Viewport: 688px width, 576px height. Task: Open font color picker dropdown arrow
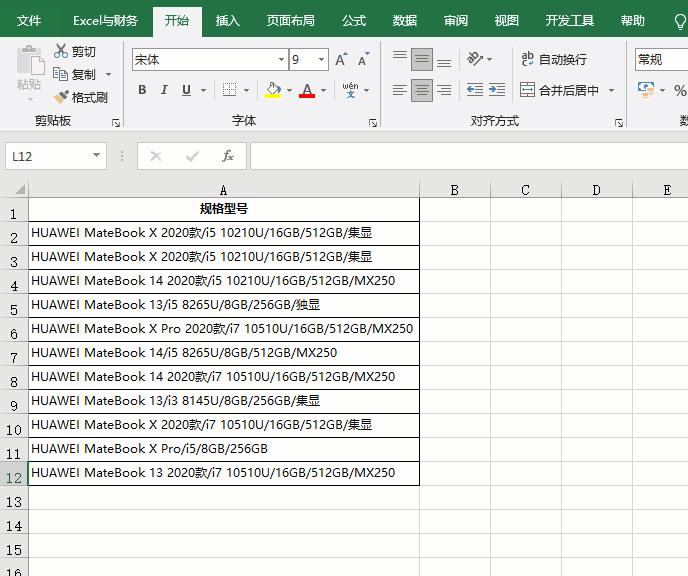[323, 90]
